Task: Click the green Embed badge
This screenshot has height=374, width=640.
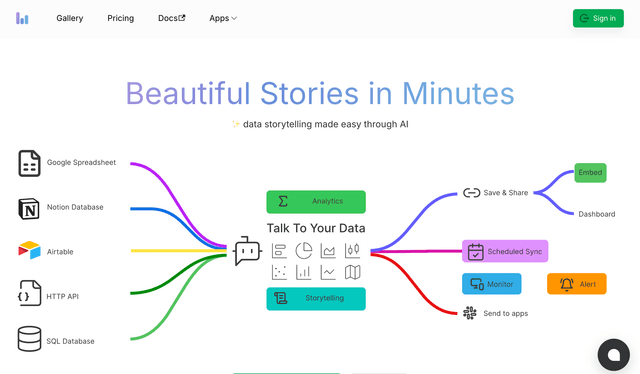Action: 590,172
